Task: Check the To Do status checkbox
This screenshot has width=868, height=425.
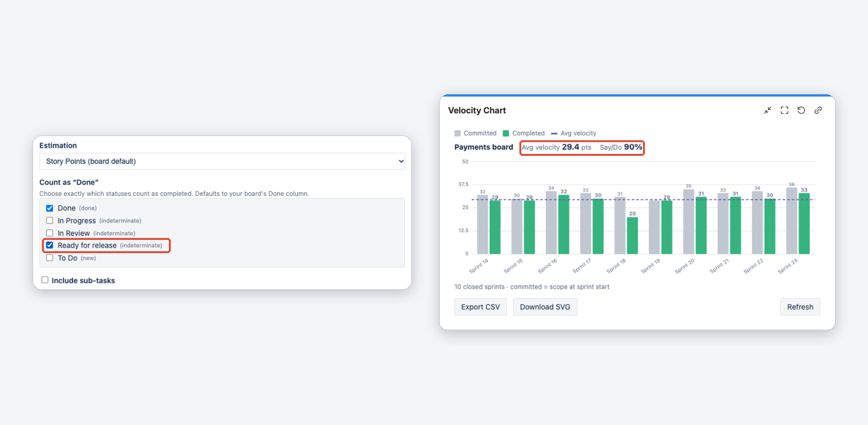Action: (50, 258)
